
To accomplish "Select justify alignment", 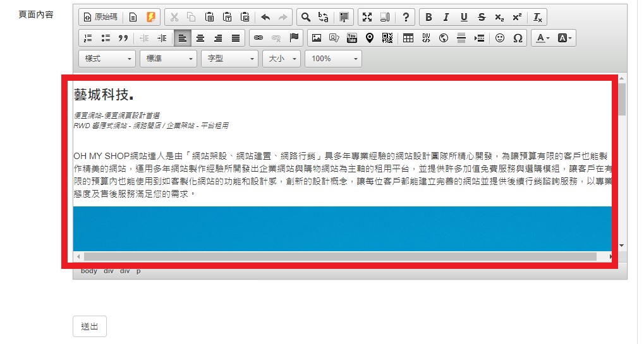I will coord(235,38).
